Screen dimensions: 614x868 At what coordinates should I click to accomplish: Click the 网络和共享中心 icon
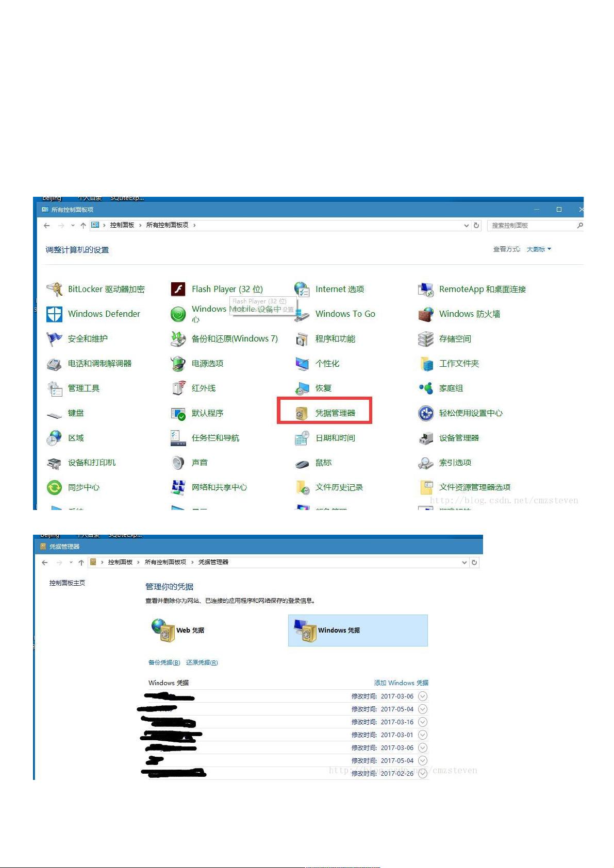pos(178,487)
